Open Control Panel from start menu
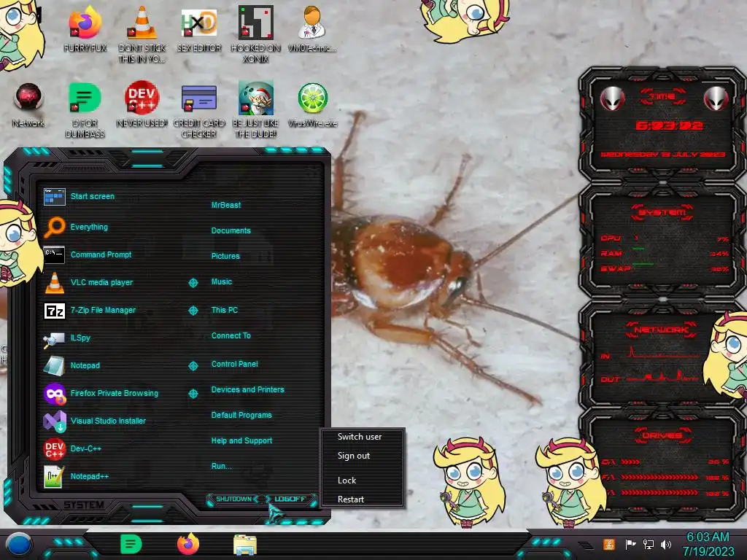Viewport: 747px width, 560px height. [x=234, y=365]
